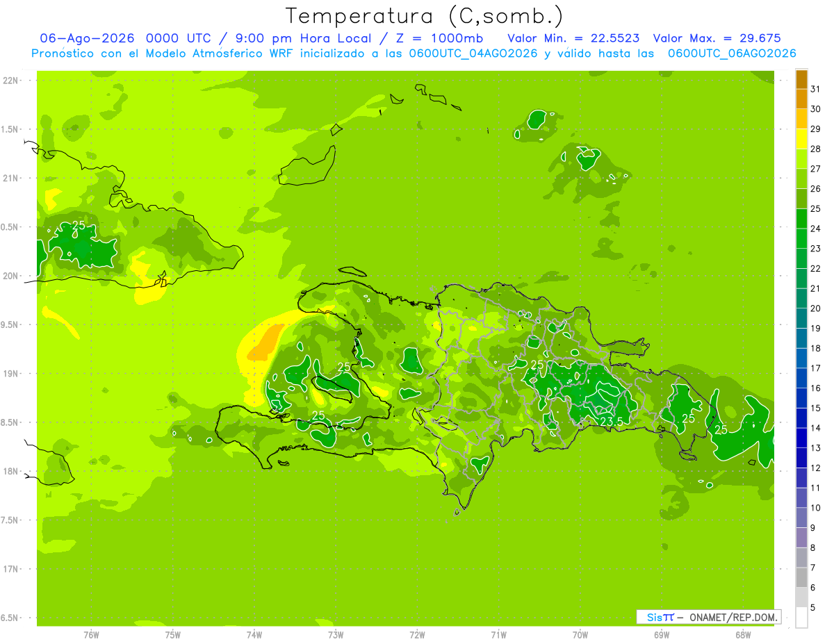Click the '20' label on the color scale
The height and width of the screenshot is (644, 834).
tap(815, 308)
